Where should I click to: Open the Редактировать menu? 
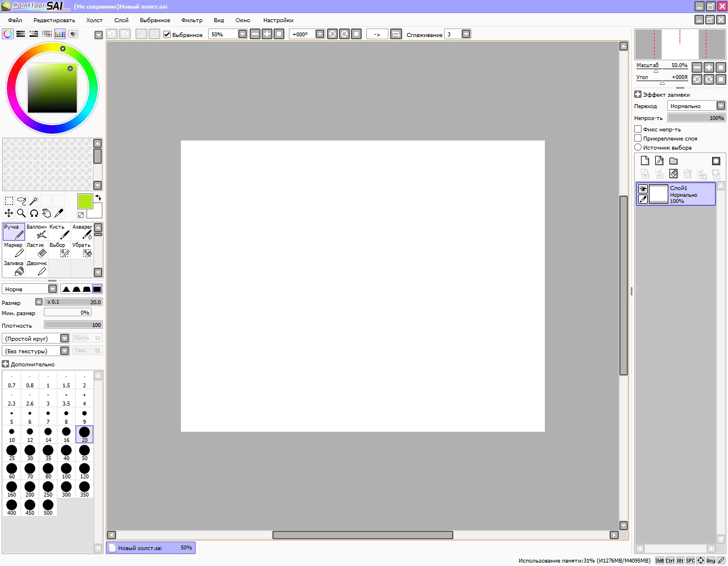point(54,20)
